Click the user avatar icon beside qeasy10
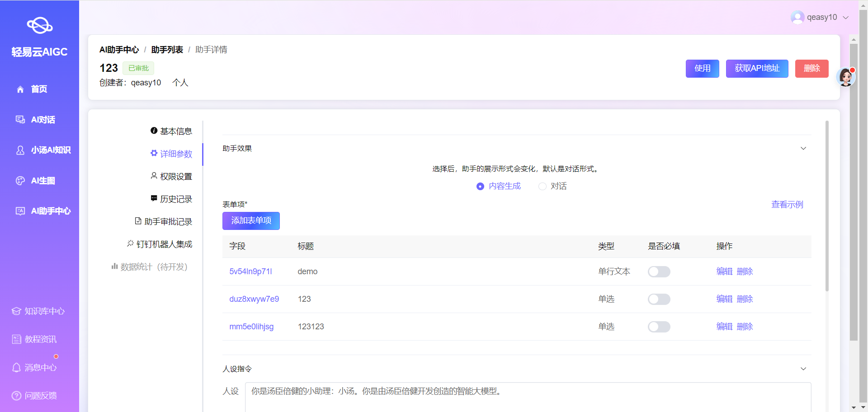This screenshot has height=412, width=868. [x=797, y=17]
